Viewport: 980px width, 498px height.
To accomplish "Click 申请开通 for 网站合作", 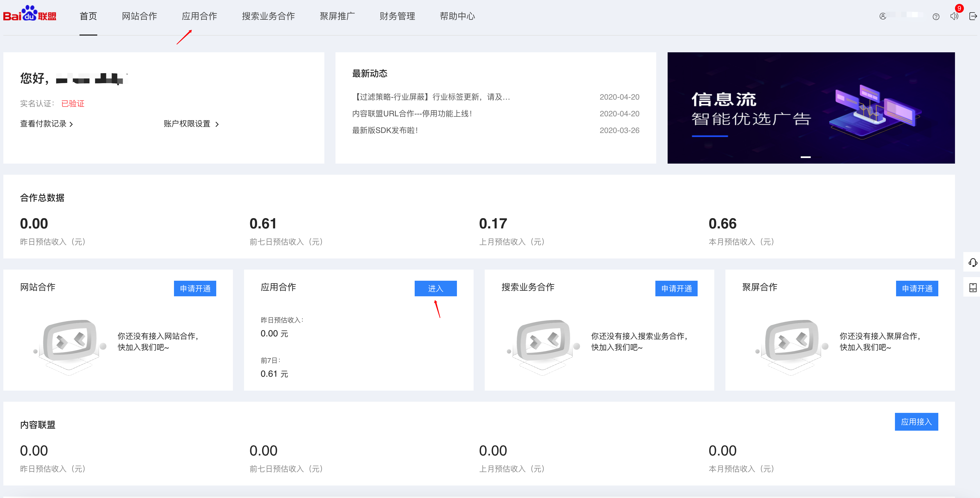I will (195, 289).
